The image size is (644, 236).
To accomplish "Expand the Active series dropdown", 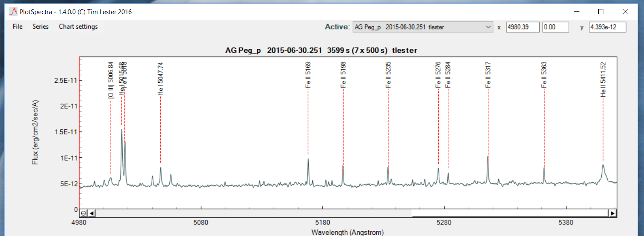I will (x=489, y=27).
